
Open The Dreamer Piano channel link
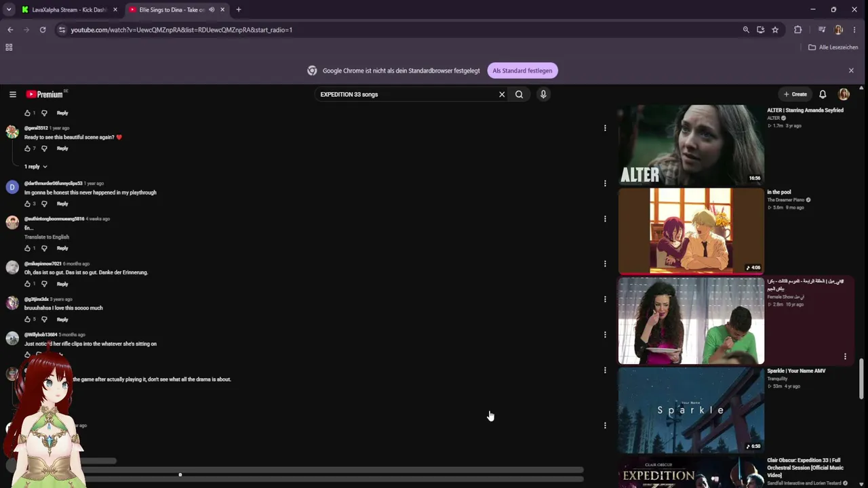coord(786,200)
